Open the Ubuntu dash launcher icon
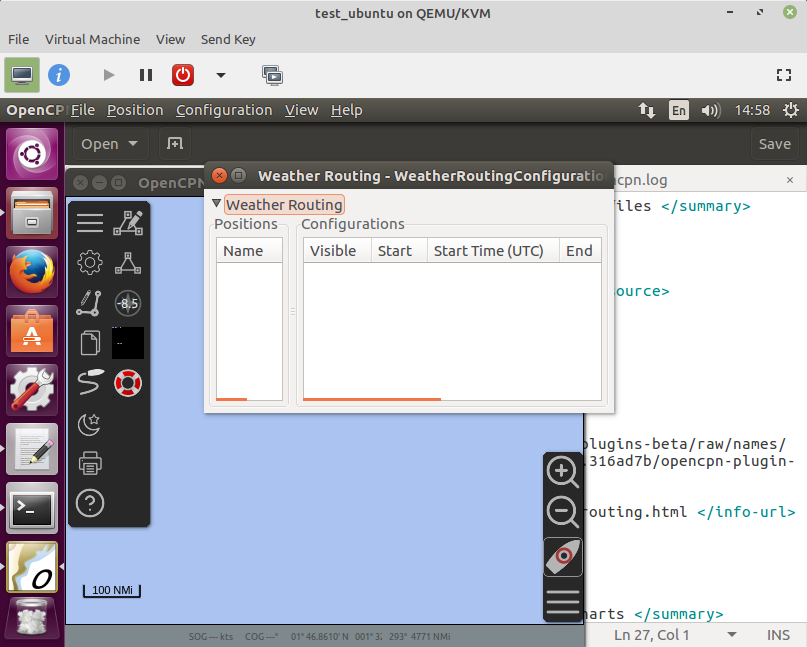 point(32,154)
